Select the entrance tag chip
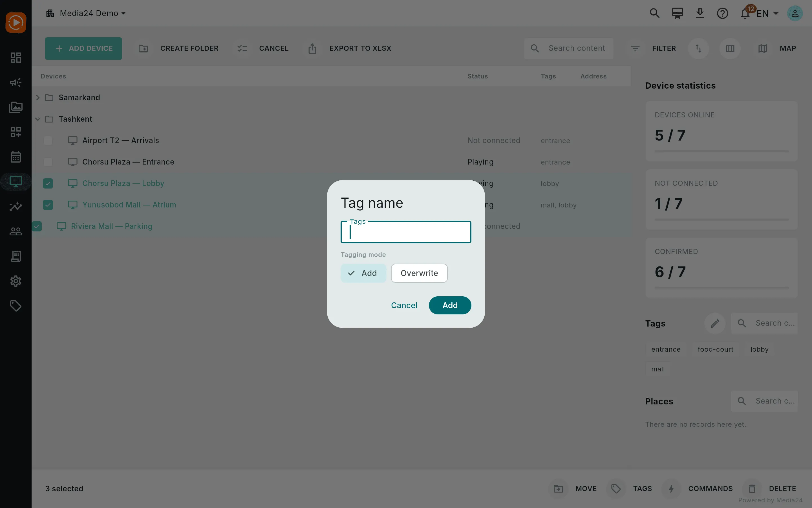Image resolution: width=812 pixels, height=508 pixels. click(666, 349)
